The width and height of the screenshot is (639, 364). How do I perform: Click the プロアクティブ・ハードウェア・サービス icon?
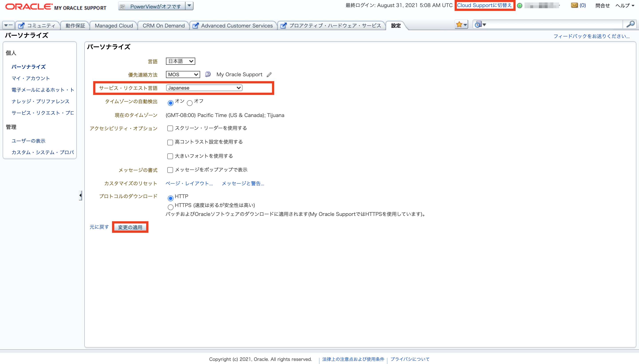click(284, 25)
